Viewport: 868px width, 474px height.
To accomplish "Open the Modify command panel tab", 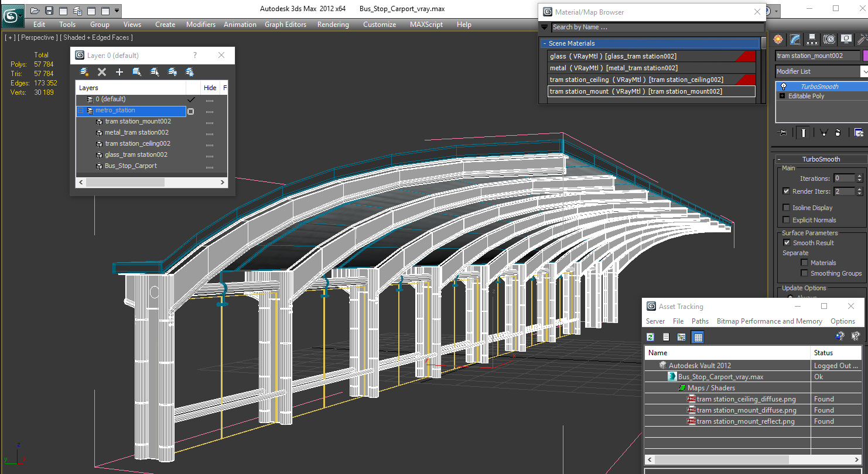I will click(x=795, y=39).
